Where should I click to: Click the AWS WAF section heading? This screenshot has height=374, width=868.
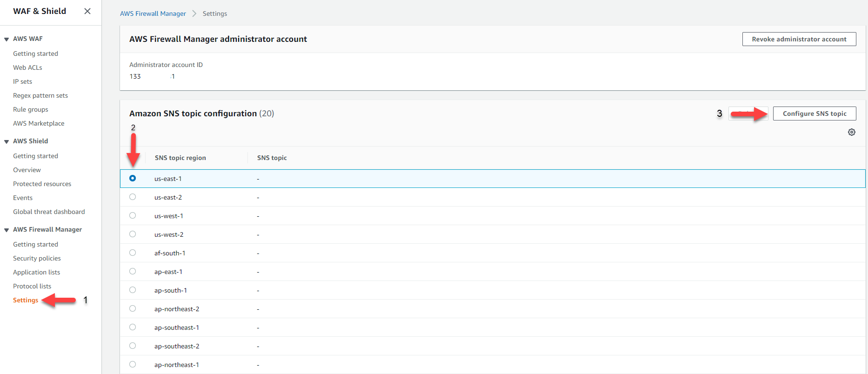28,39
